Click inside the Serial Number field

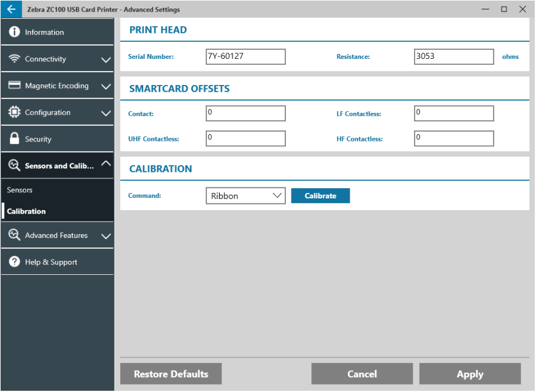click(245, 56)
